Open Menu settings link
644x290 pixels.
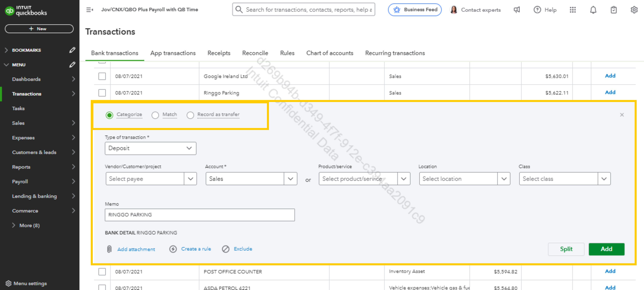coord(30,283)
